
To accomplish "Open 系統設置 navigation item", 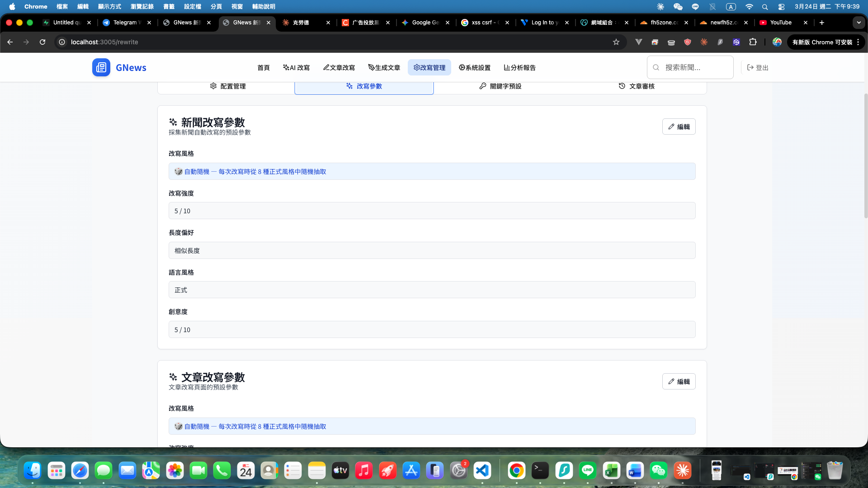I will point(475,67).
